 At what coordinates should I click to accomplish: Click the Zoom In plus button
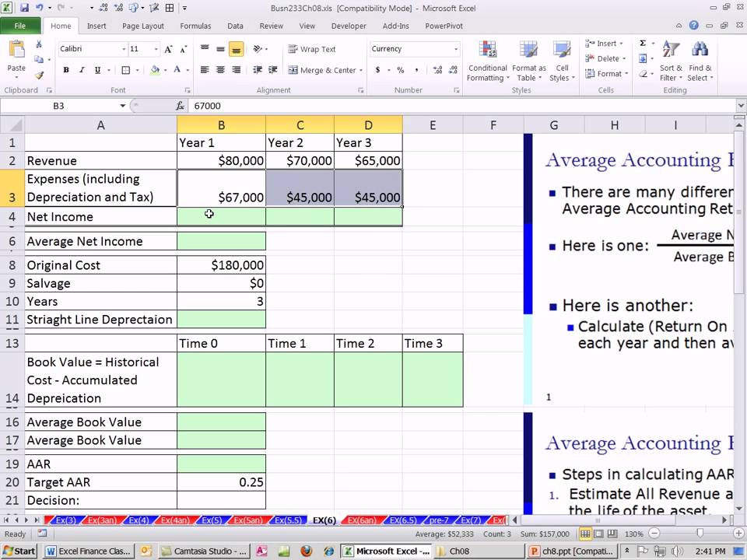[x=738, y=534]
